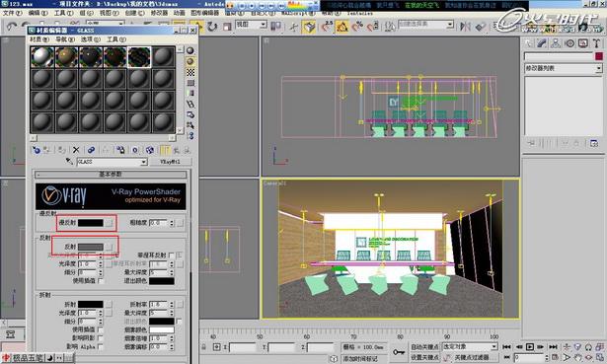607x364 pixels.
Task: Click the Sample Type sphere icon
Action: 190,50
